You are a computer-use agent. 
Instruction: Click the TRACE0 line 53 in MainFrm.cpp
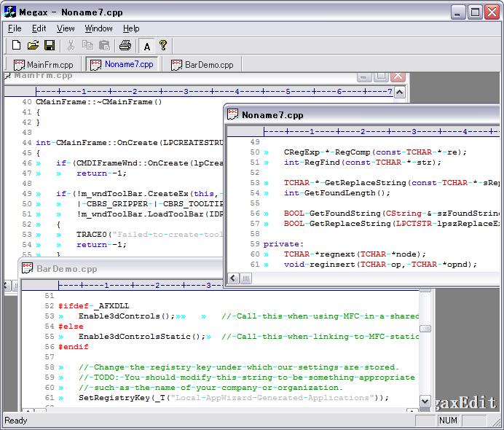149,234
